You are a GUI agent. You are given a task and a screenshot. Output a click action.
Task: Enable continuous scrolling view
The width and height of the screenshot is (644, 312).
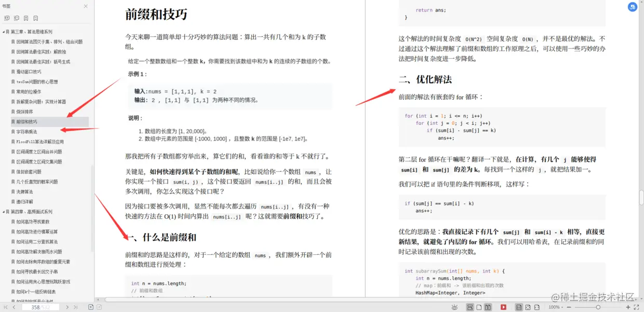point(470,307)
